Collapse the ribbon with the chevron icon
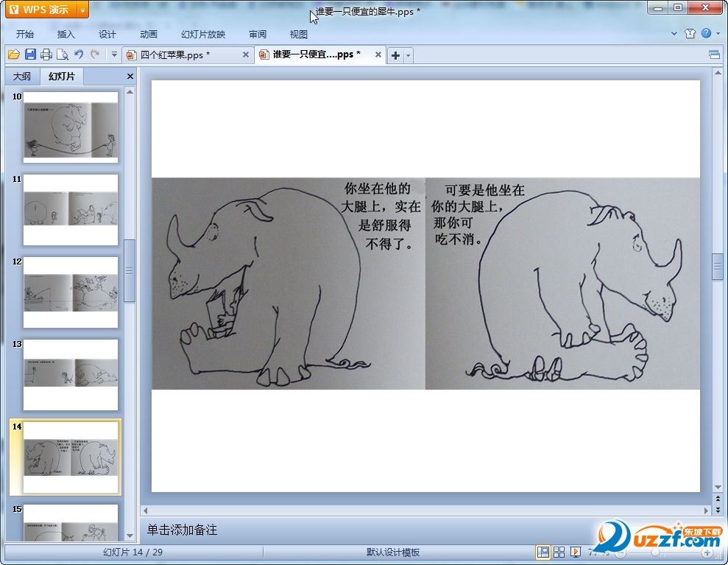The image size is (728, 565). tap(674, 33)
